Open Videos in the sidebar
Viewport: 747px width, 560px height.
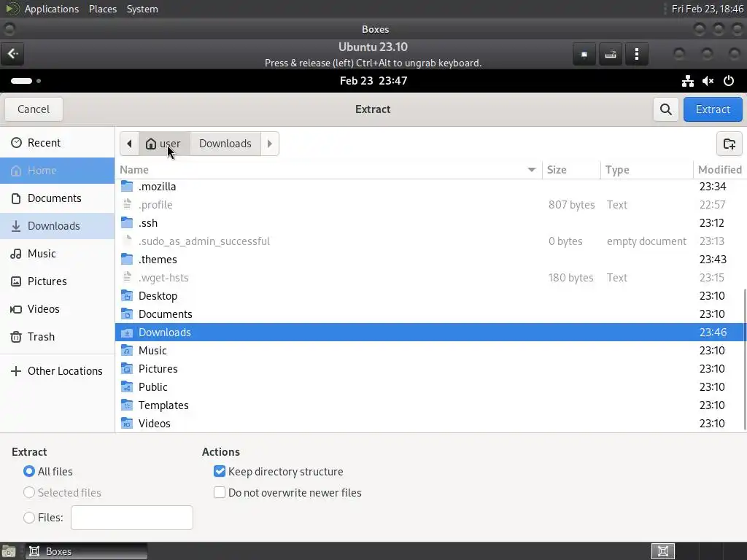57,309
